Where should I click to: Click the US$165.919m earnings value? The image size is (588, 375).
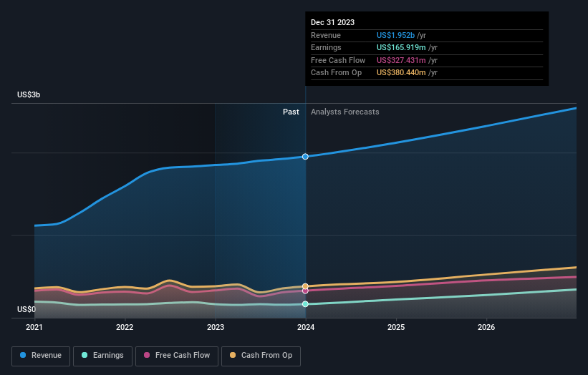[x=401, y=47]
